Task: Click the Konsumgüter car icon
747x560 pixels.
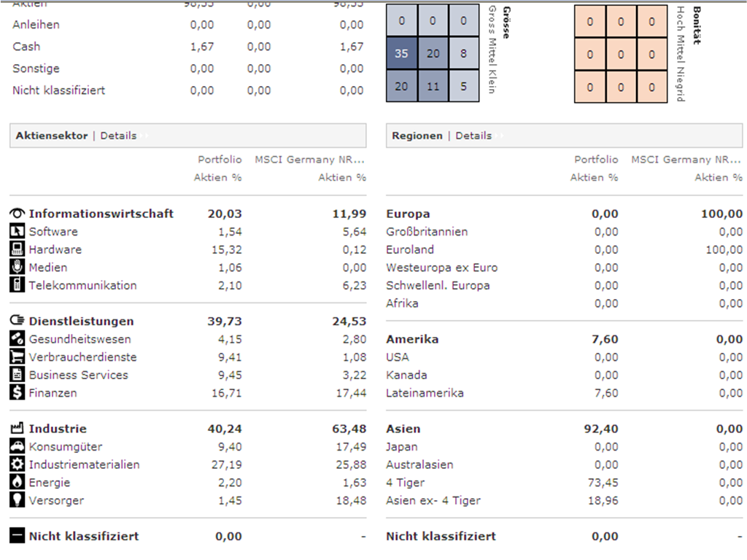Action: pyautogui.click(x=18, y=446)
